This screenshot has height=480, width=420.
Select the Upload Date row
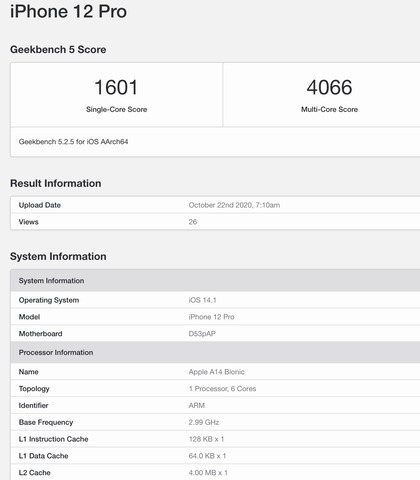(x=215, y=205)
